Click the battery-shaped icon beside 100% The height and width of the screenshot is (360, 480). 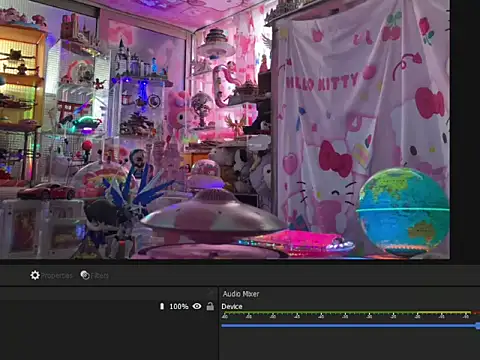162,306
